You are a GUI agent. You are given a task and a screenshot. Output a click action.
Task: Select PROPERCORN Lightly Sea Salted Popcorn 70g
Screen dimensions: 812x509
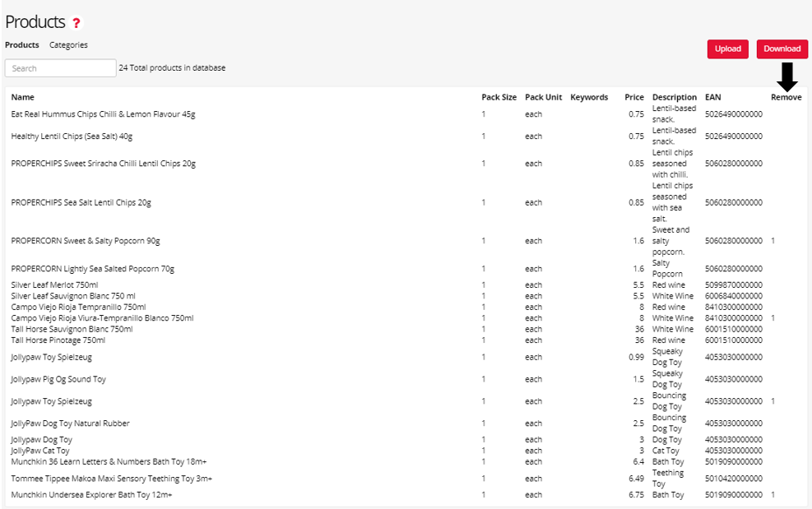click(x=93, y=269)
